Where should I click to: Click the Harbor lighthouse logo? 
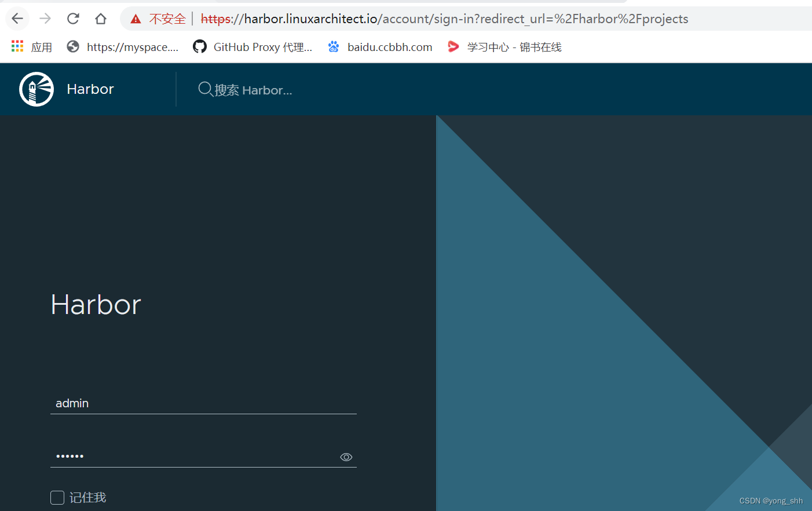pyautogui.click(x=36, y=89)
